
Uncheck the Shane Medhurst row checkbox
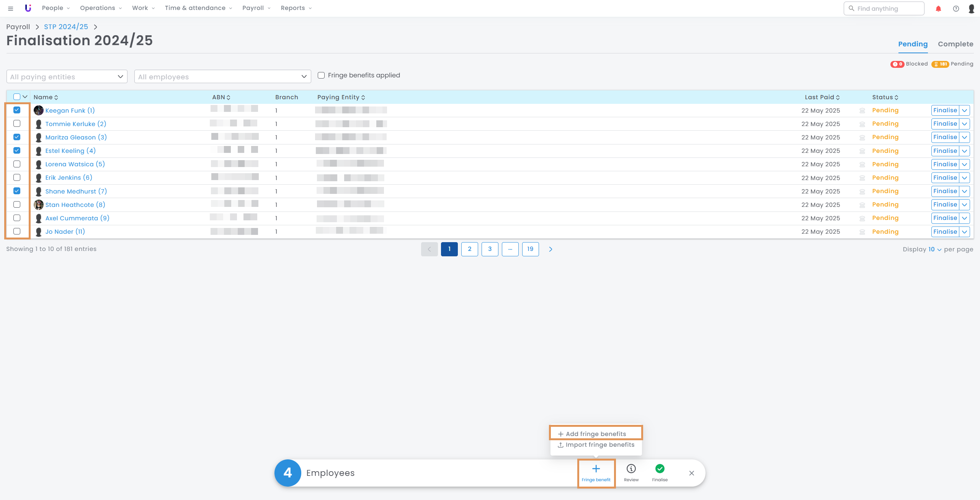(x=17, y=191)
